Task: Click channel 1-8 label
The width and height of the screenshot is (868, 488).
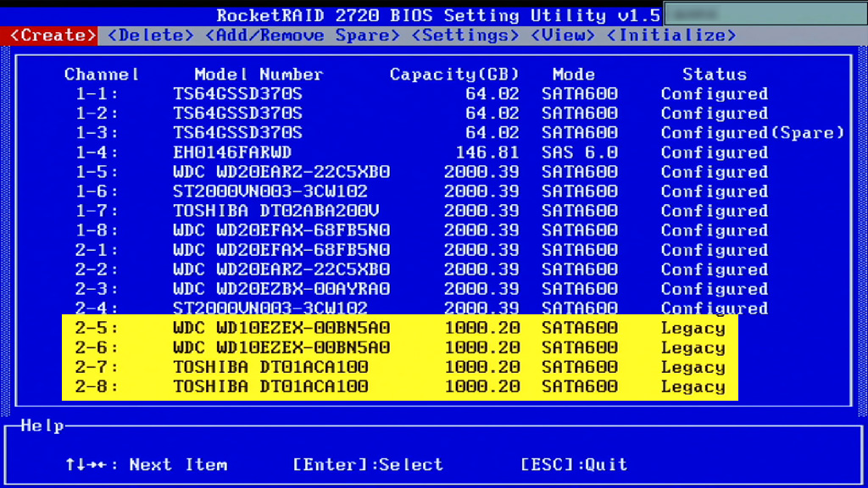Action: coord(97,230)
